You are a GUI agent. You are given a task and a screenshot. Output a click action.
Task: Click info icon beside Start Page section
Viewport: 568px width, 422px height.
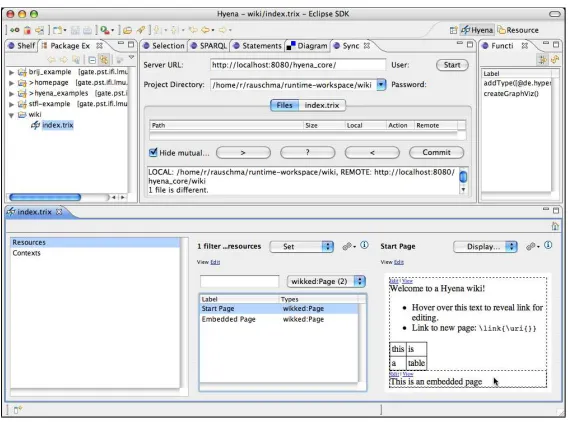(x=548, y=245)
